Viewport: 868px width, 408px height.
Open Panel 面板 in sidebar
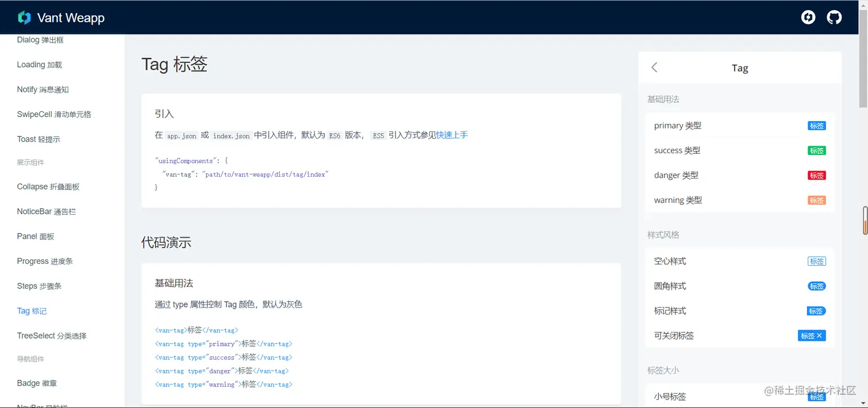pos(36,236)
